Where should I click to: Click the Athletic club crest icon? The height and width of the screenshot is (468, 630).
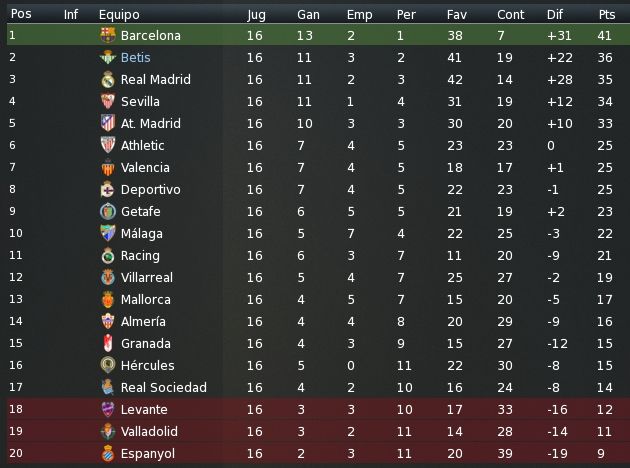(x=108, y=145)
